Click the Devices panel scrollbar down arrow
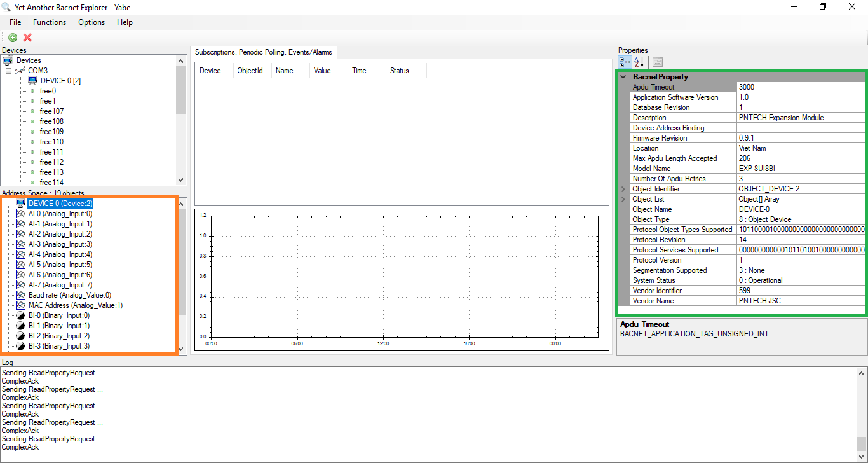This screenshot has width=868, height=463. pos(181,180)
